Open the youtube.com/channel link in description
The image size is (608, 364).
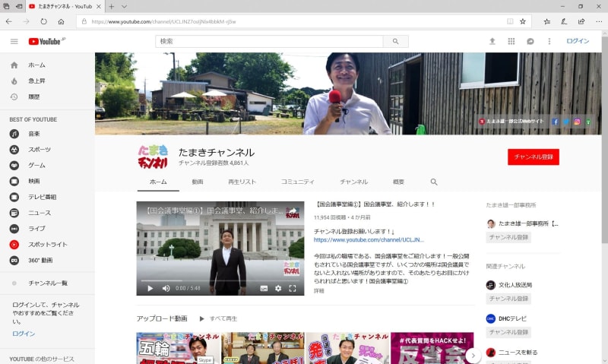369,240
